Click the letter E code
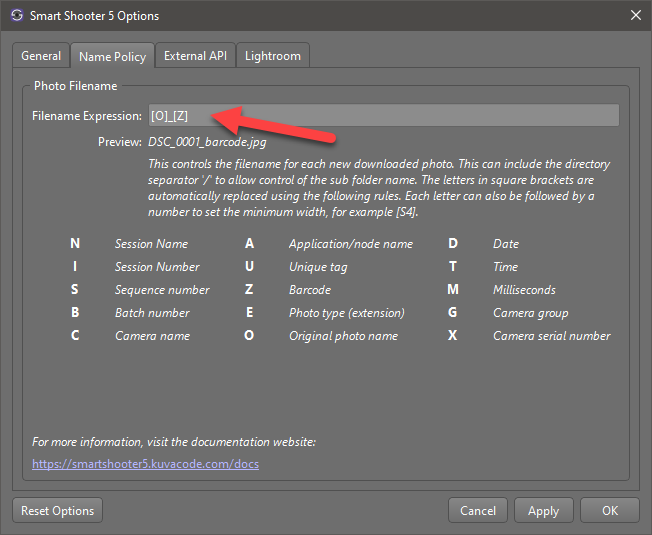This screenshot has height=535, width=652. (249, 312)
